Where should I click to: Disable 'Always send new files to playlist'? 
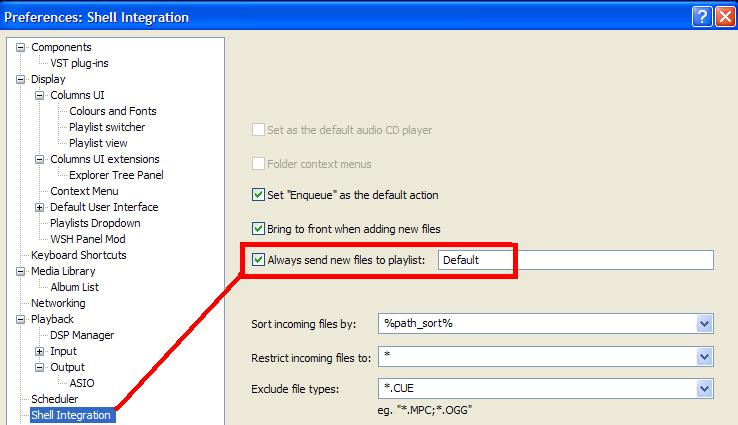coord(259,260)
